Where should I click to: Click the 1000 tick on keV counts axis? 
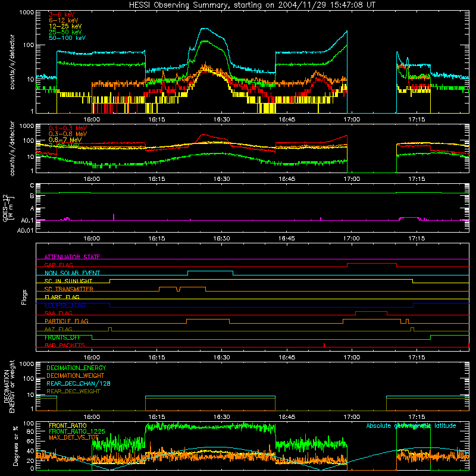(27, 12)
